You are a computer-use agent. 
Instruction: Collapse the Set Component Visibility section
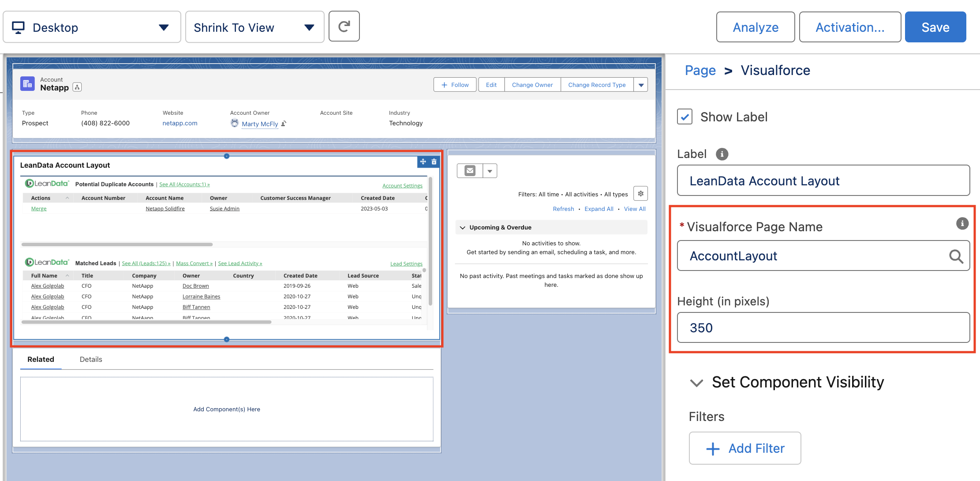(x=696, y=383)
